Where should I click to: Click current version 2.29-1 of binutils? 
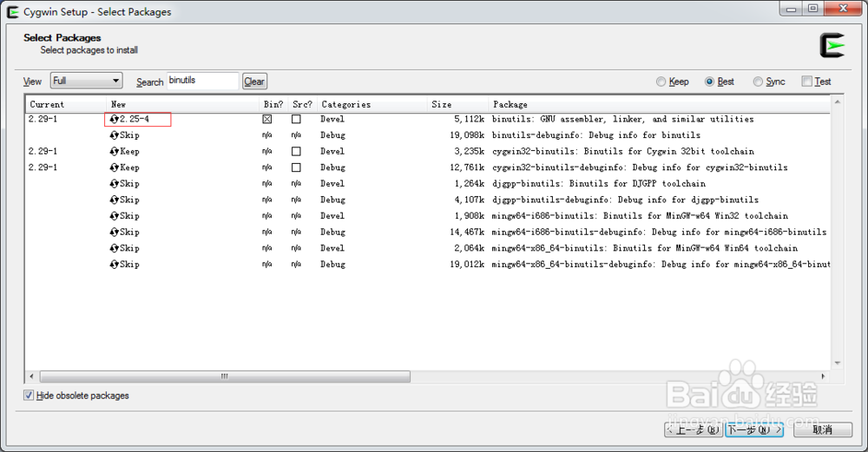(43, 119)
